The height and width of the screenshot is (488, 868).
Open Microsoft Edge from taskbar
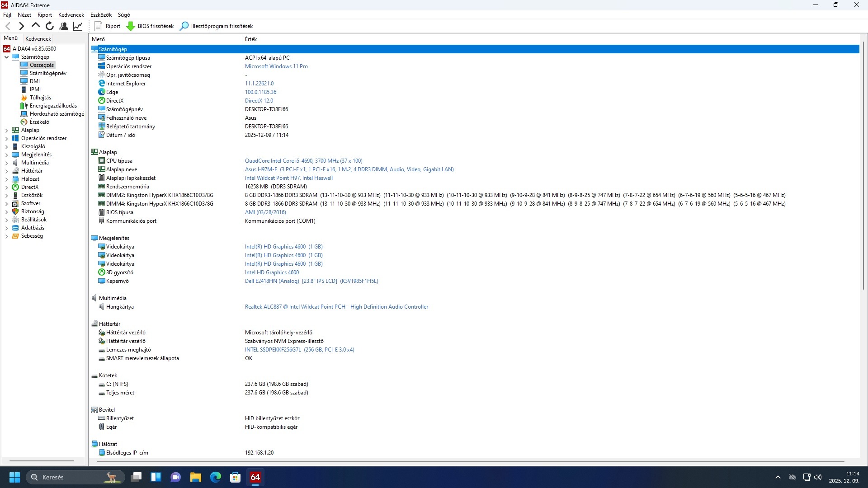[x=215, y=477]
